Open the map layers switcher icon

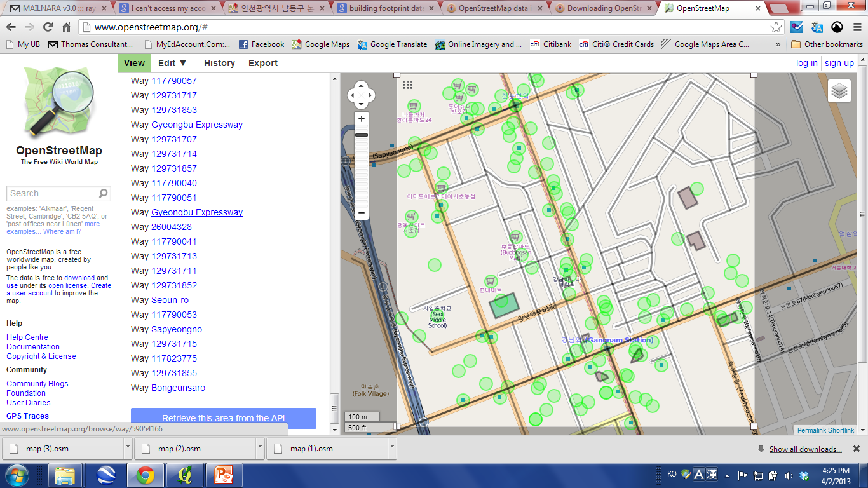click(839, 91)
